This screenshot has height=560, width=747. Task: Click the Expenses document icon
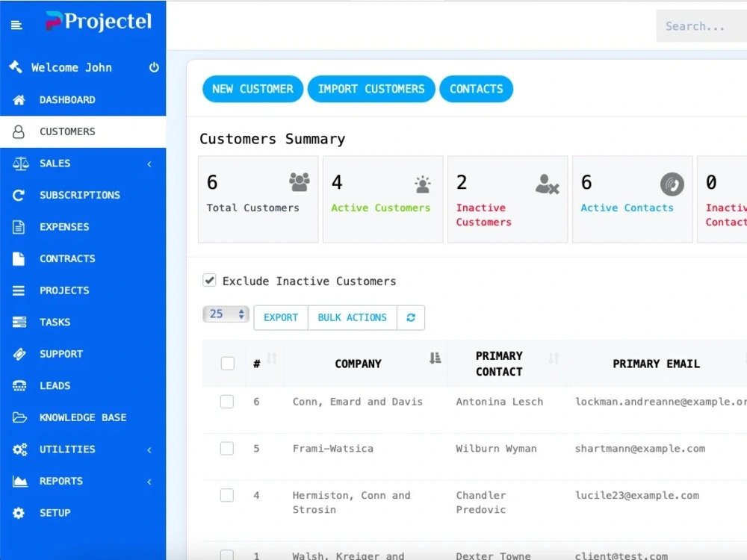(x=19, y=227)
